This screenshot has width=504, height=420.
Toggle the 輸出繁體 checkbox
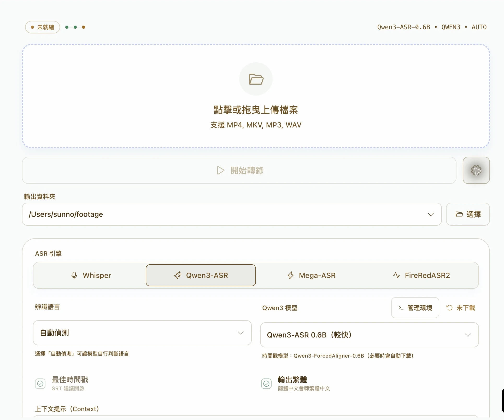(266, 383)
